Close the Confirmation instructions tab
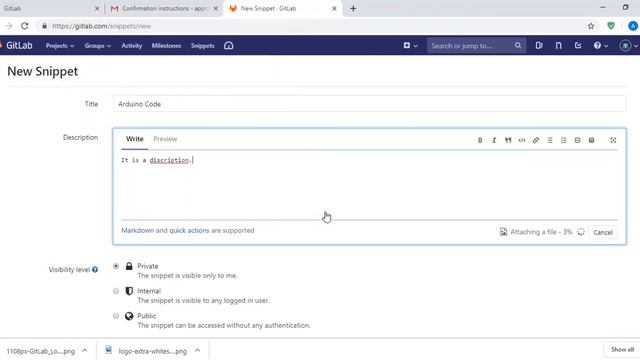The width and height of the screenshot is (640, 360). click(216, 9)
